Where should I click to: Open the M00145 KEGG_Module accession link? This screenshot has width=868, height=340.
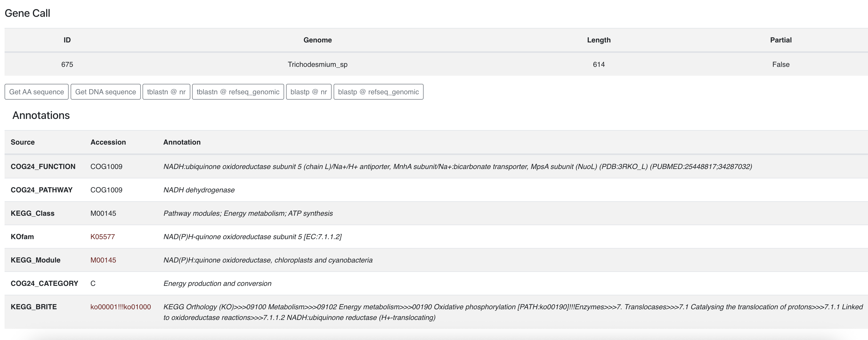click(x=103, y=260)
